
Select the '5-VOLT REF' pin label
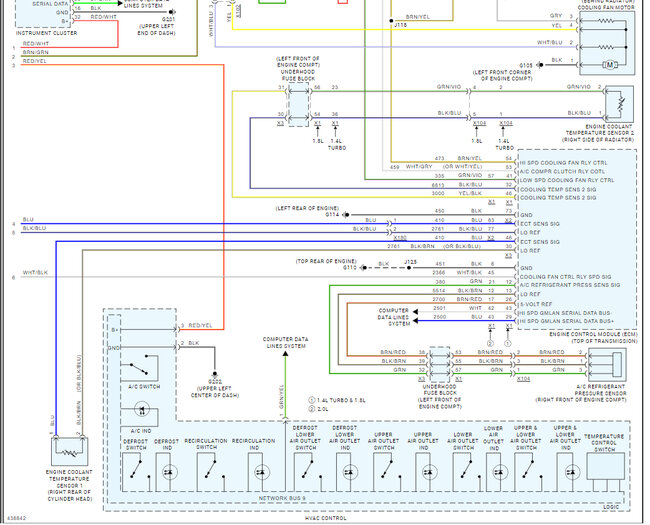pos(536,304)
